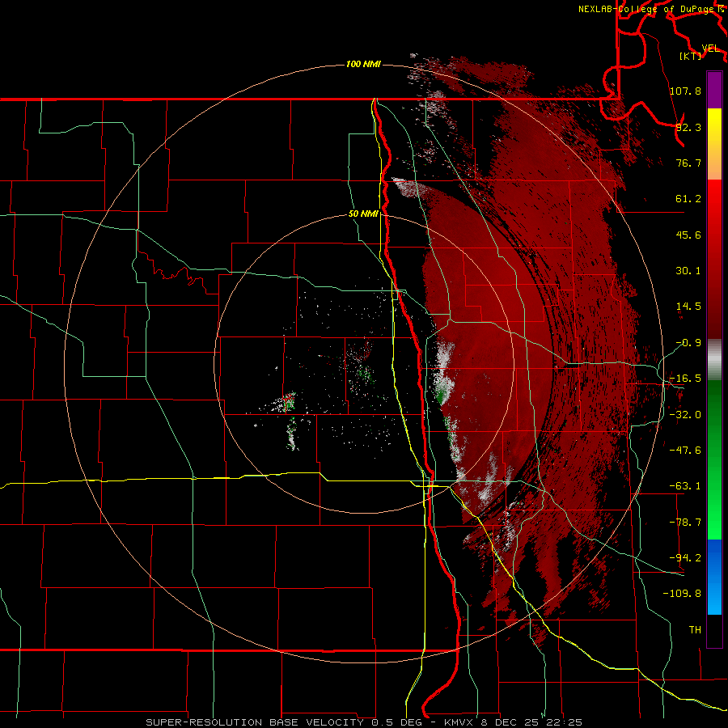This screenshot has height=728, width=728.
Task: Click the 61.2 scale value
Action: (688, 199)
